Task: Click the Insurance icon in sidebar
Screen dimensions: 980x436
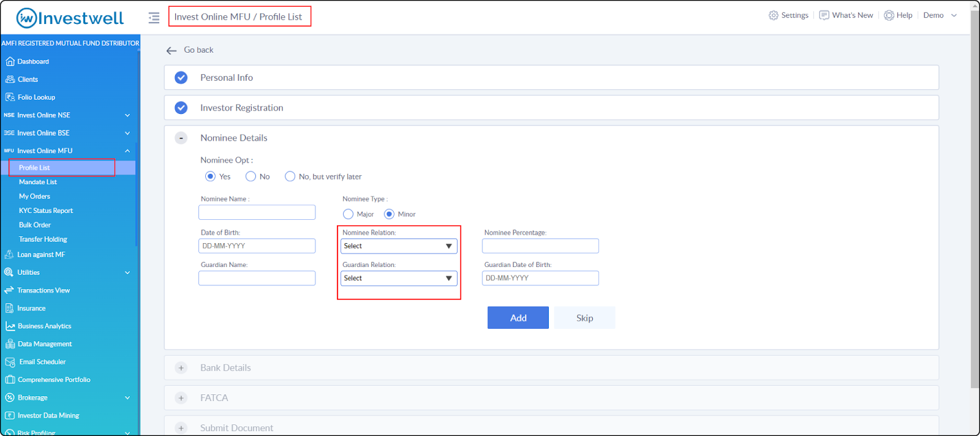Action: tap(9, 308)
